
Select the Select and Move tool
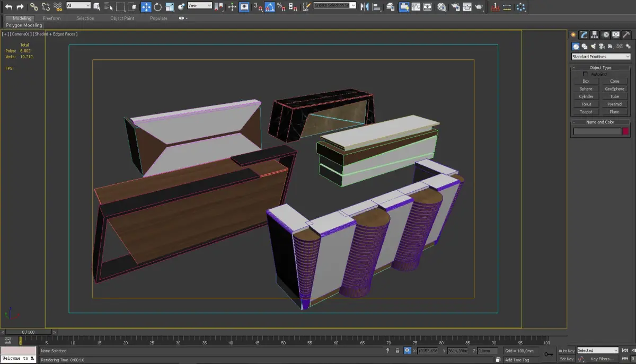tap(146, 7)
